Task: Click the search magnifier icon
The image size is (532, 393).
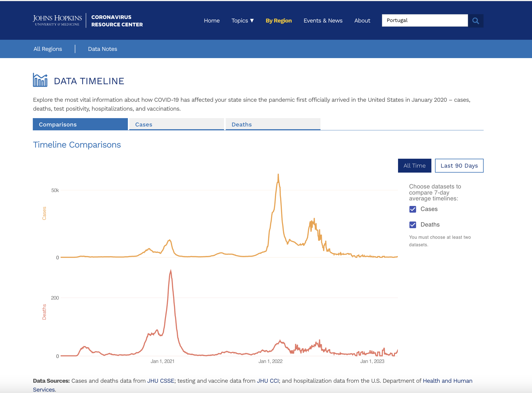Action: tap(476, 21)
